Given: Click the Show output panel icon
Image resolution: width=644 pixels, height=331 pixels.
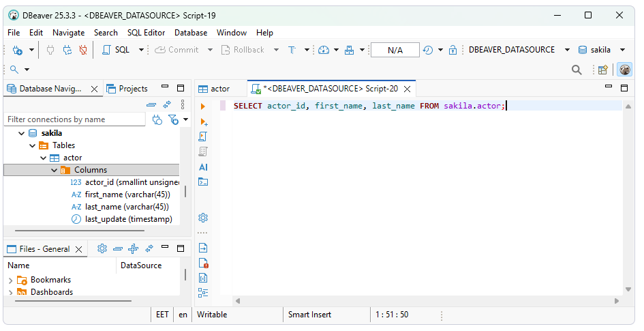Looking at the screenshot, I should click(x=203, y=248).
